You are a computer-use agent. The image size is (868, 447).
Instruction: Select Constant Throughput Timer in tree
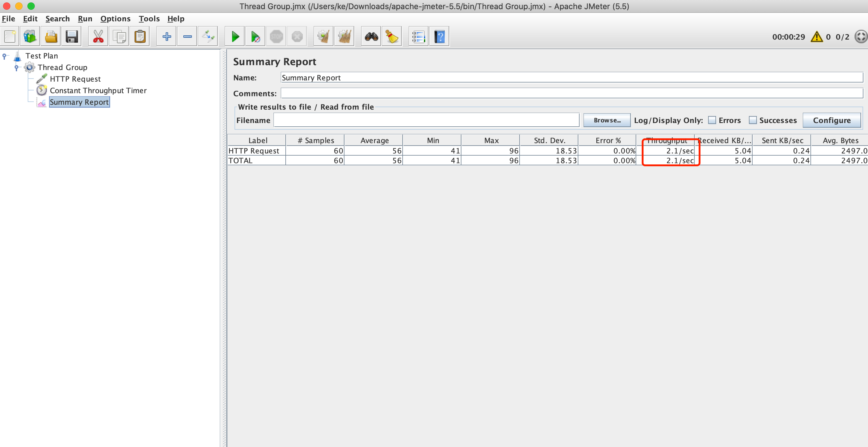98,91
